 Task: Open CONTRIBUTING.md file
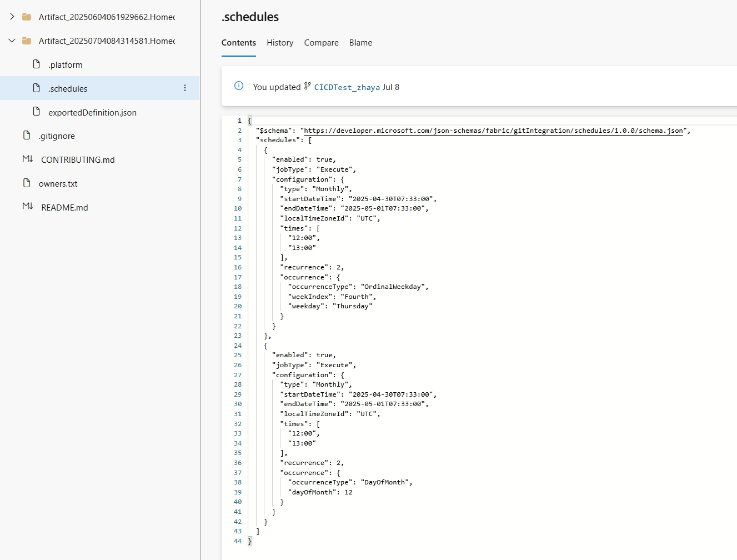(x=78, y=159)
